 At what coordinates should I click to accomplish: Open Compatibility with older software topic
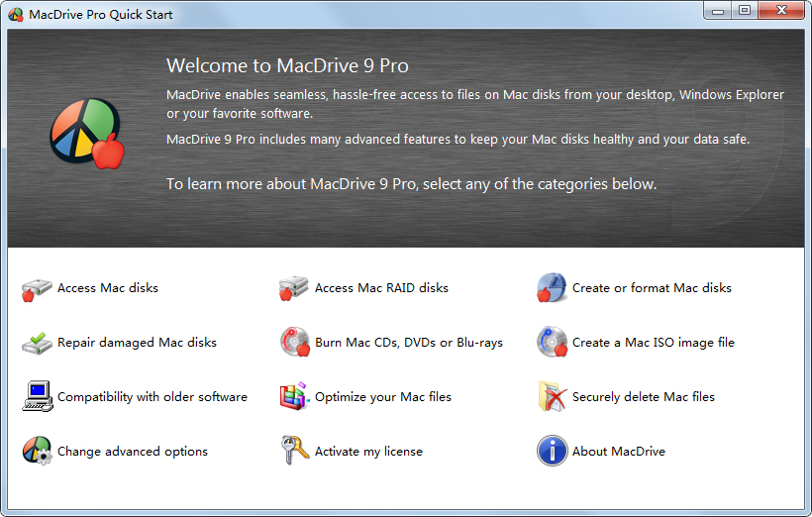[x=152, y=397]
